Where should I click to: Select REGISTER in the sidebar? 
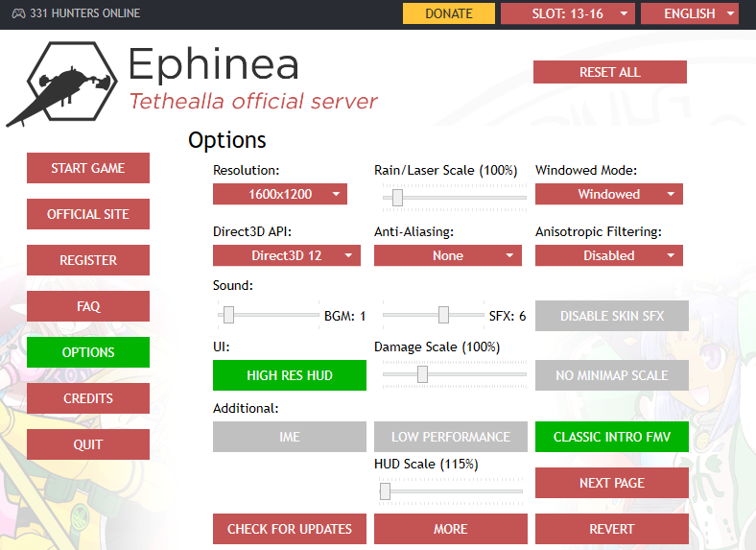pyautogui.click(x=88, y=260)
